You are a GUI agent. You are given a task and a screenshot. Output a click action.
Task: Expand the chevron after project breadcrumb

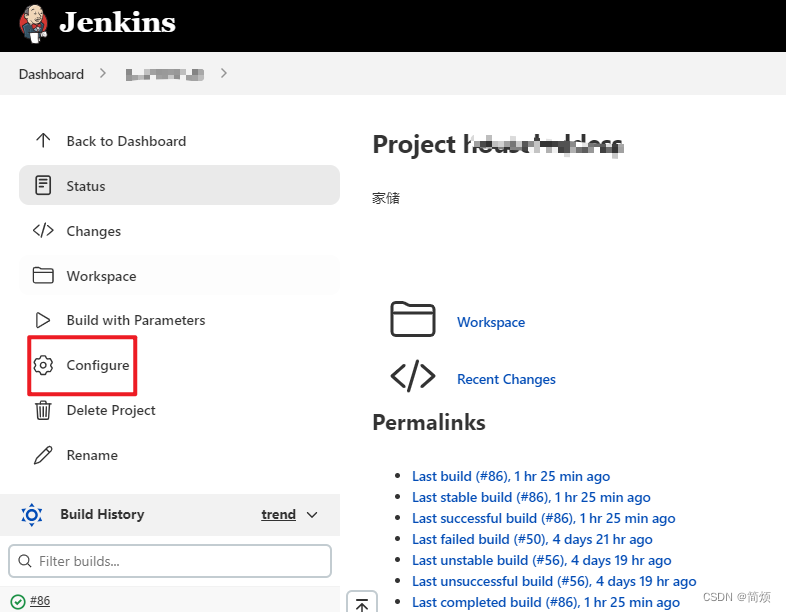(x=224, y=73)
